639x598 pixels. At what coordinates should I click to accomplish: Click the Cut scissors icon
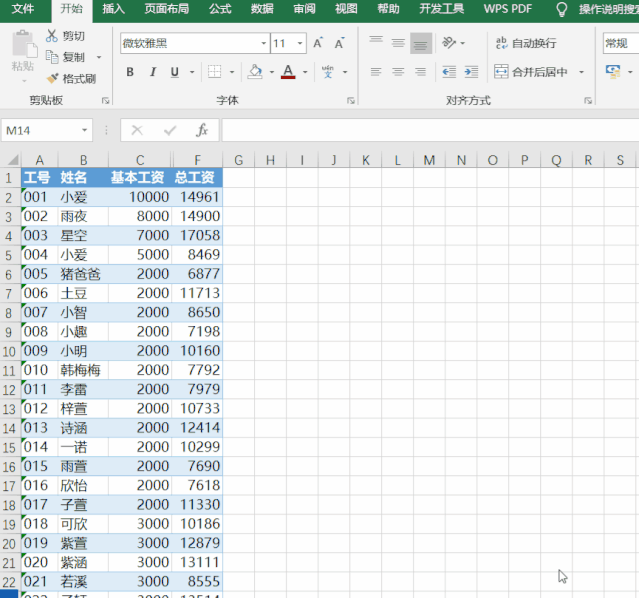coord(51,36)
